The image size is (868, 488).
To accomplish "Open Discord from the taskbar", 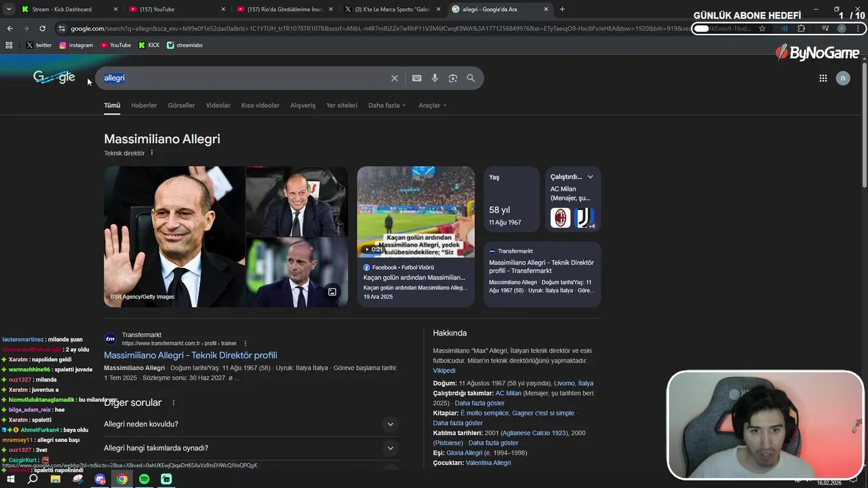I will pos(100,479).
